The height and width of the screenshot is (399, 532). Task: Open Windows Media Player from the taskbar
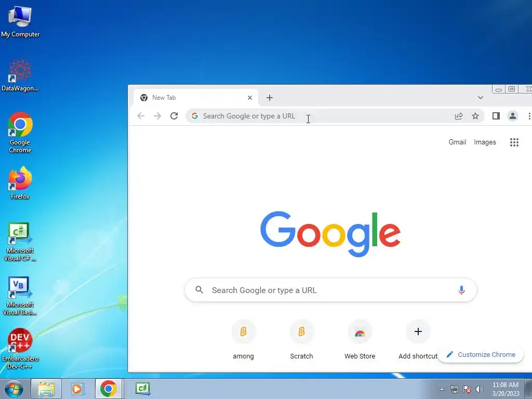pyautogui.click(x=77, y=389)
